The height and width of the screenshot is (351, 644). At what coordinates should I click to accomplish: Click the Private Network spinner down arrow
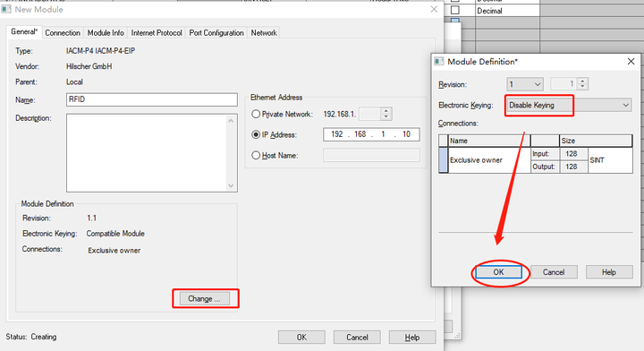click(386, 116)
